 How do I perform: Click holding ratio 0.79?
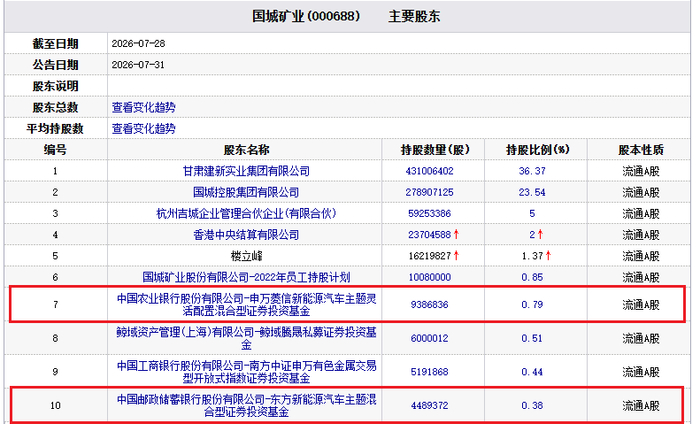(532, 304)
